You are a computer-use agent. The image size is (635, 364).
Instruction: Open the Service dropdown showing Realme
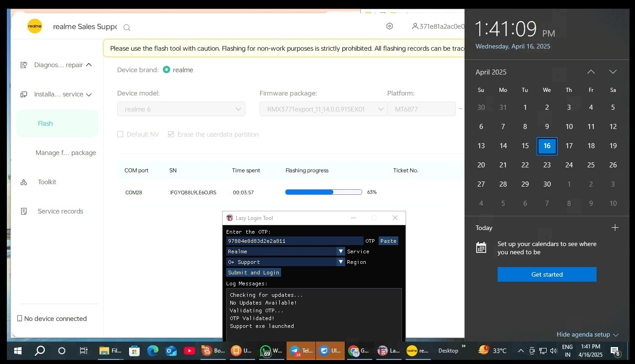pyautogui.click(x=285, y=252)
